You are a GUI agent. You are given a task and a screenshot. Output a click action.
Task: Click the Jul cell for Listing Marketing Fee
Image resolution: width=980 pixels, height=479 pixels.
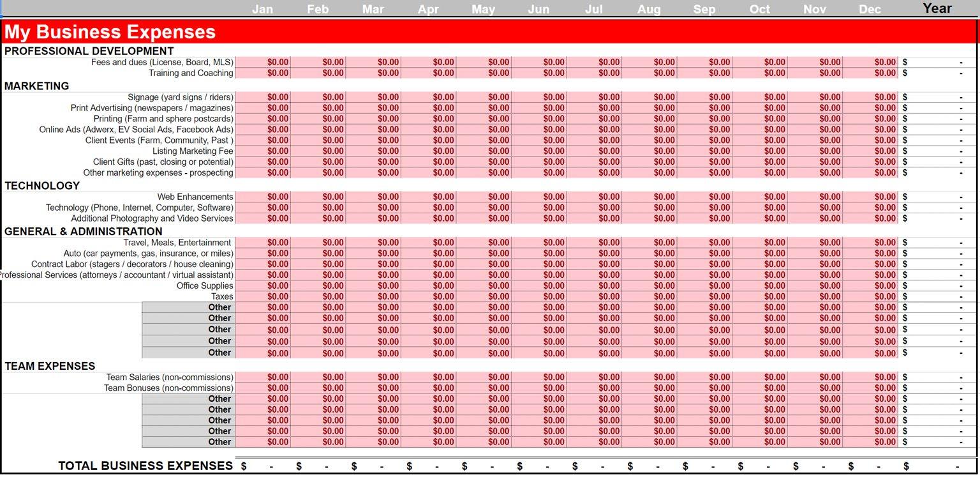(x=594, y=151)
